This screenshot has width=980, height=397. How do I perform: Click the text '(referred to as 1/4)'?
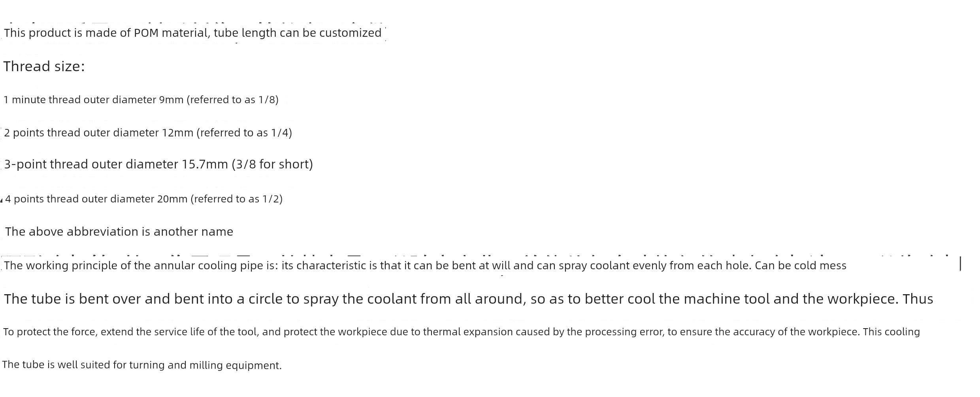(244, 133)
